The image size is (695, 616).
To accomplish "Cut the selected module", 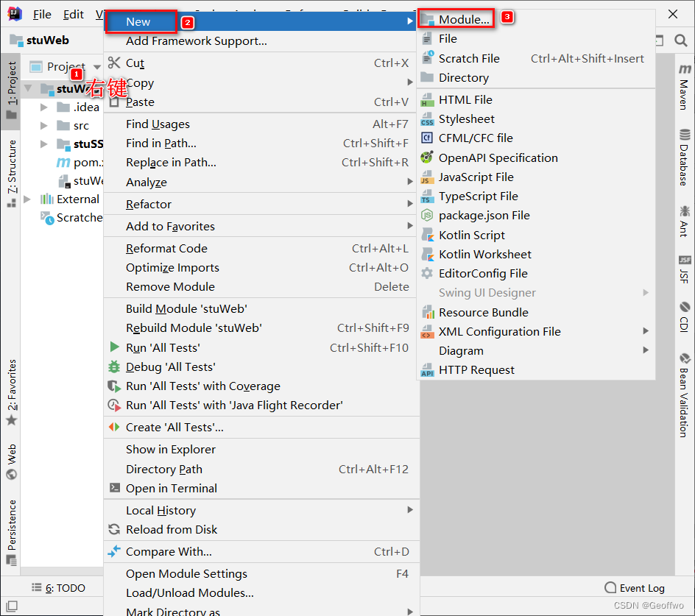I will [x=261, y=63].
